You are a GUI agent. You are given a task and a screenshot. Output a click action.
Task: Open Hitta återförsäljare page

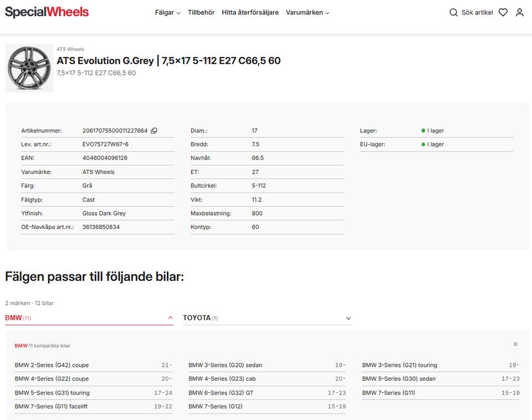point(250,13)
